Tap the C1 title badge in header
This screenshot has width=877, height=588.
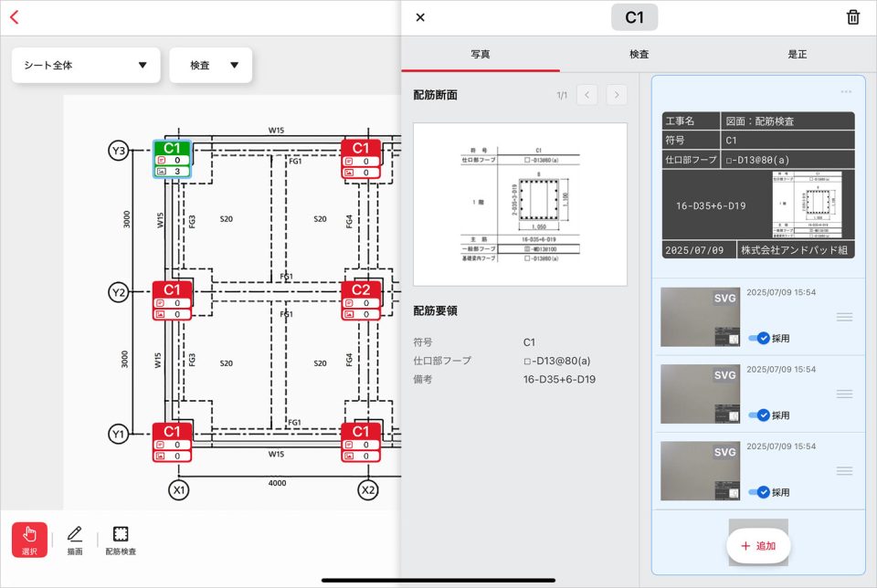[x=634, y=17]
